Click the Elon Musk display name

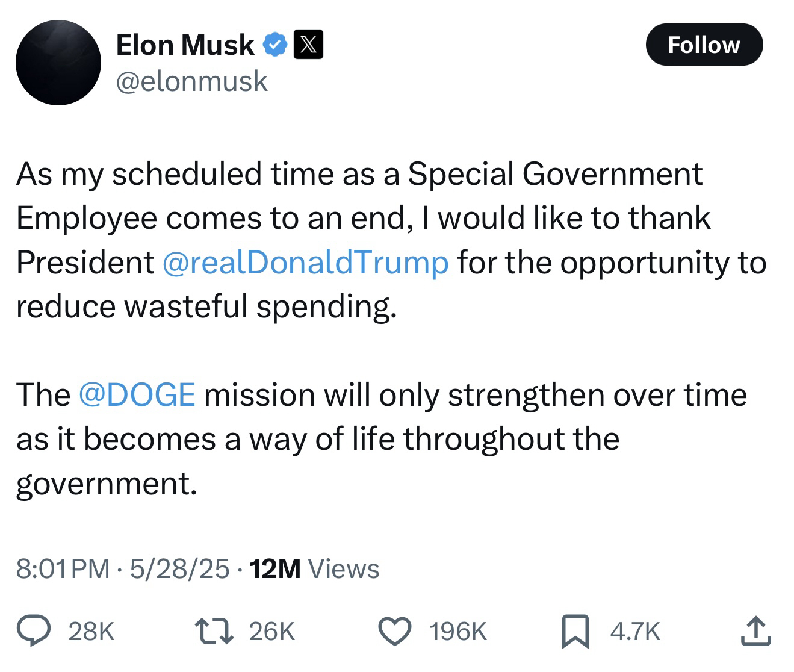184,45
